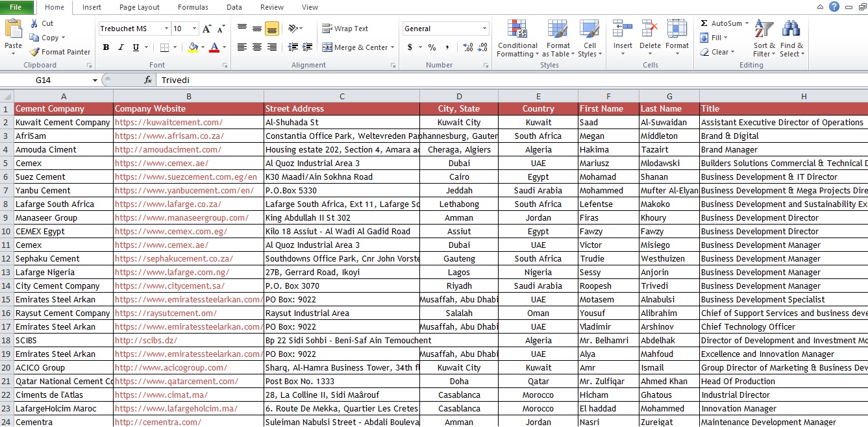Viewport: 868px width, 427px height.
Task: Switch to the View tab
Action: click(x=310, y=7)
